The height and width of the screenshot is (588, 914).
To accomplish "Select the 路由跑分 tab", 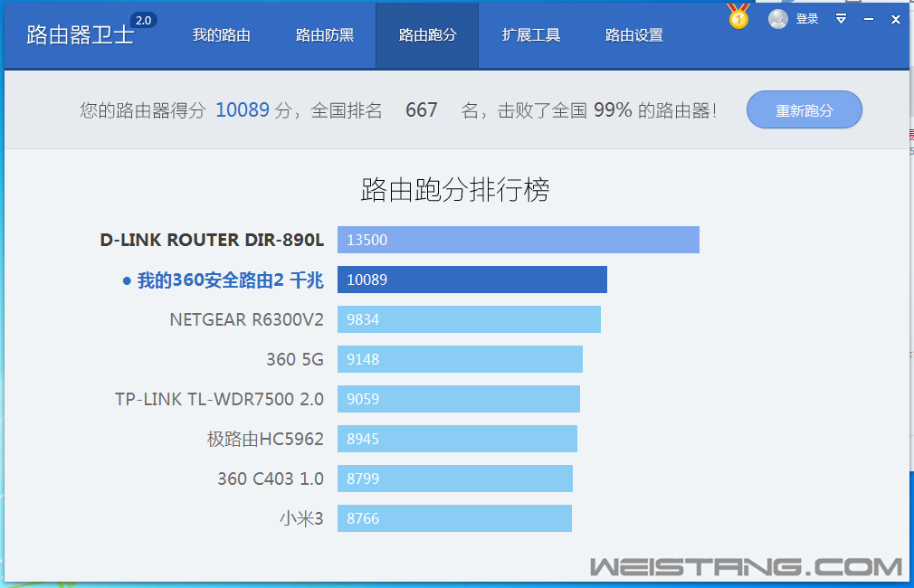I will tap(426, 34).
